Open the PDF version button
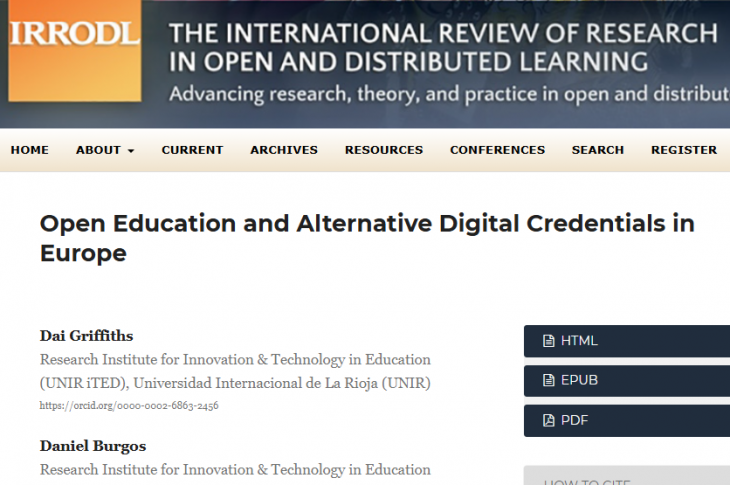 tap(626, 420)
